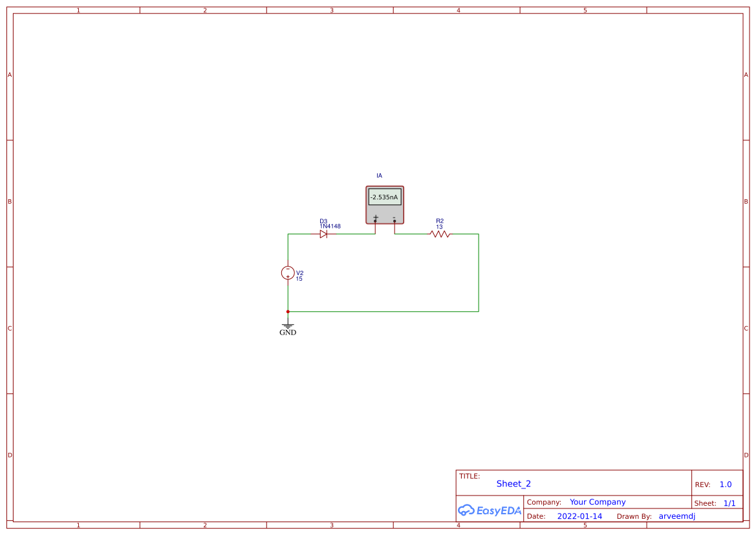This screenshot has height=535, width=756.
Task: Select the bottom horizontal green wire
Action: coord(383,312)
